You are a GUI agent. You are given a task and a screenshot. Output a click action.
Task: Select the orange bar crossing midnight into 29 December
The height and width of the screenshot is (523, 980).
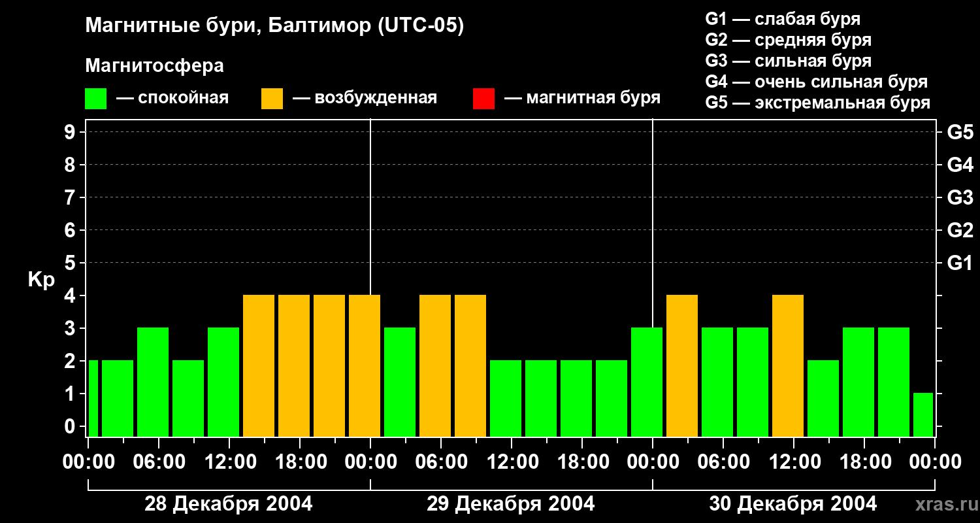coord(364,365)
